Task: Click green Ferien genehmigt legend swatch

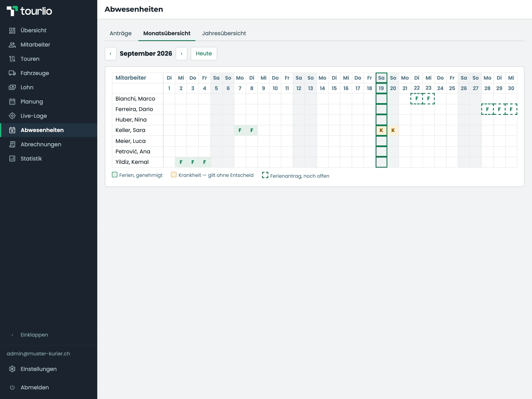Action: coord(115,175)
